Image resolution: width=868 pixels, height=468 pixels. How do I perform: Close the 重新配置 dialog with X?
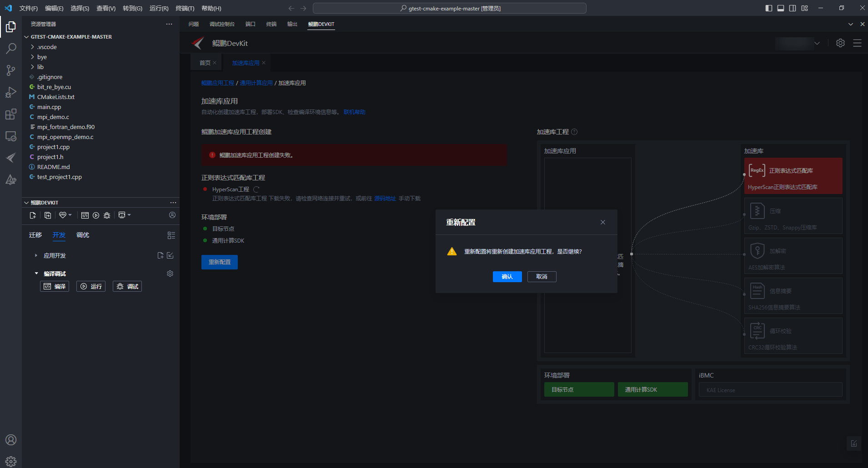coord(603,222)
